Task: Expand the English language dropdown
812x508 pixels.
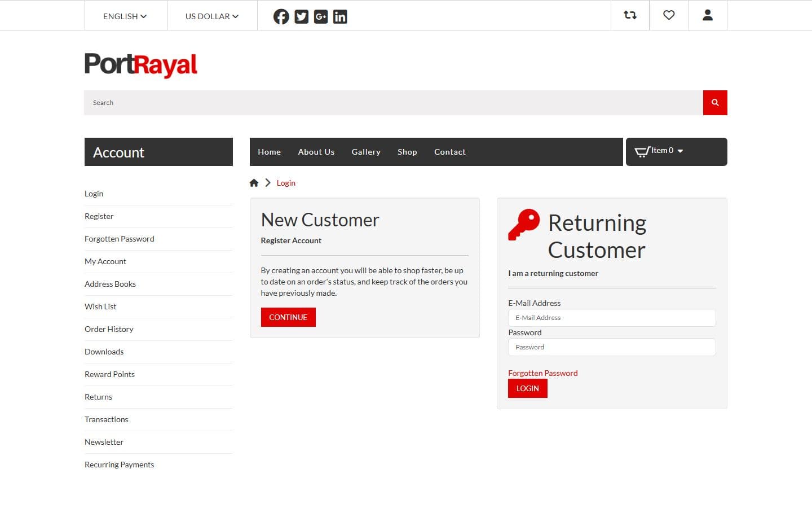Action: 125,16
